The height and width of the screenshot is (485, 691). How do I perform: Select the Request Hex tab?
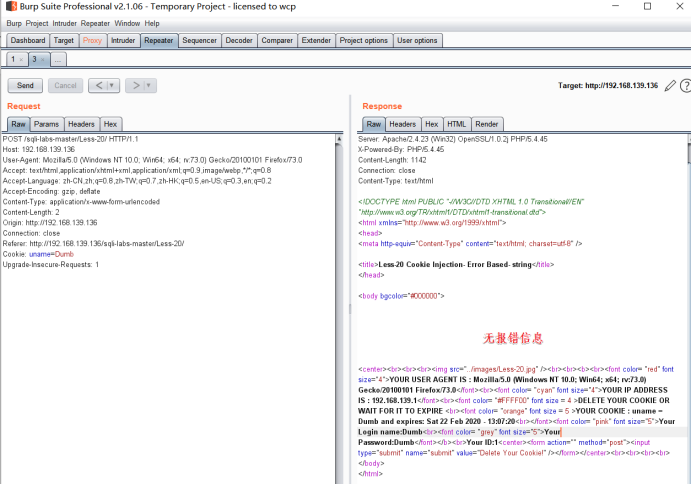coord(110,124)
